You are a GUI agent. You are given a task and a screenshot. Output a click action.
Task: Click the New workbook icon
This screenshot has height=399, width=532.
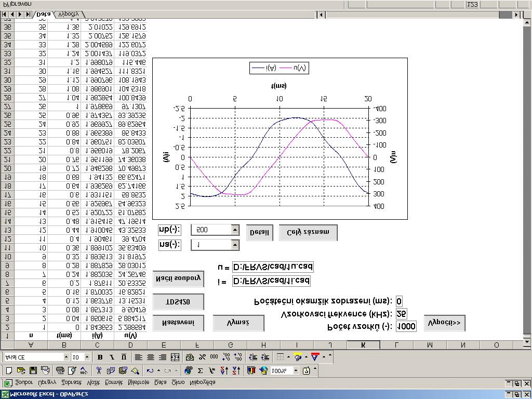(x=9, y=370)
